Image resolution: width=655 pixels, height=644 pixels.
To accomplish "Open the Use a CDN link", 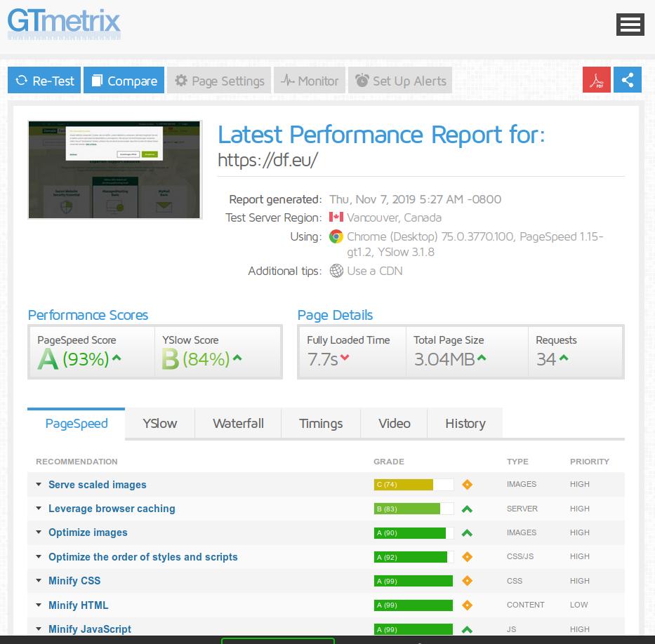I will tap(375, 271).
